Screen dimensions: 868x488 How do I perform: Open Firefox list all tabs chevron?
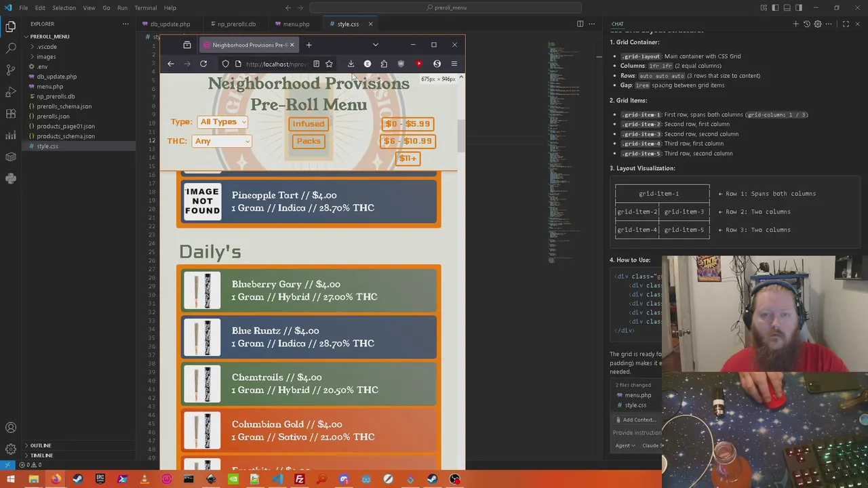coord(375,45)
